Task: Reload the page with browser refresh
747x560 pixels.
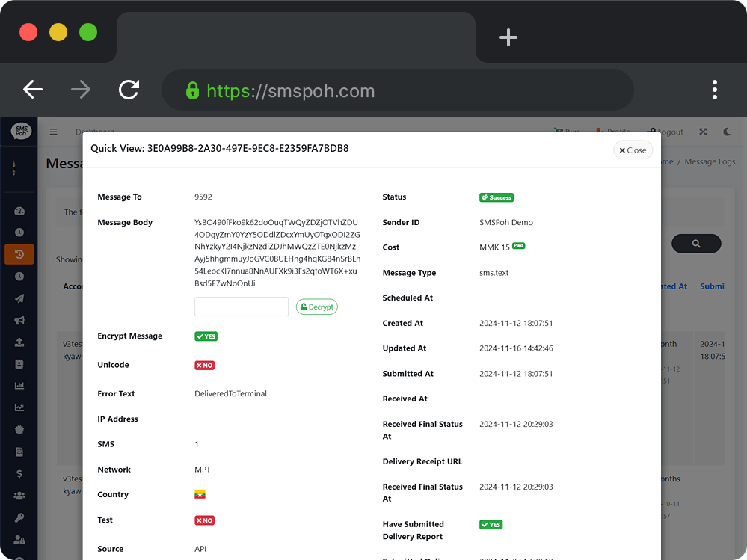Action: click(x=129, y=90)
